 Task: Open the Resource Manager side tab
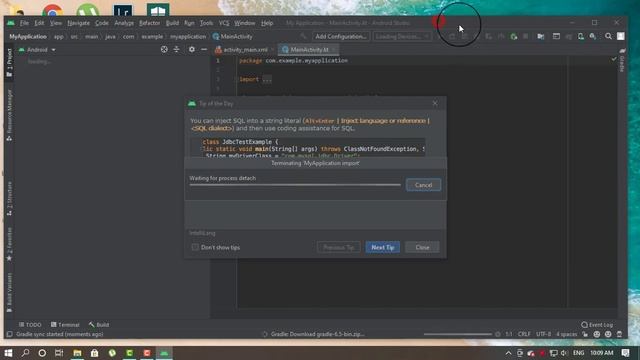coord(9,115)
